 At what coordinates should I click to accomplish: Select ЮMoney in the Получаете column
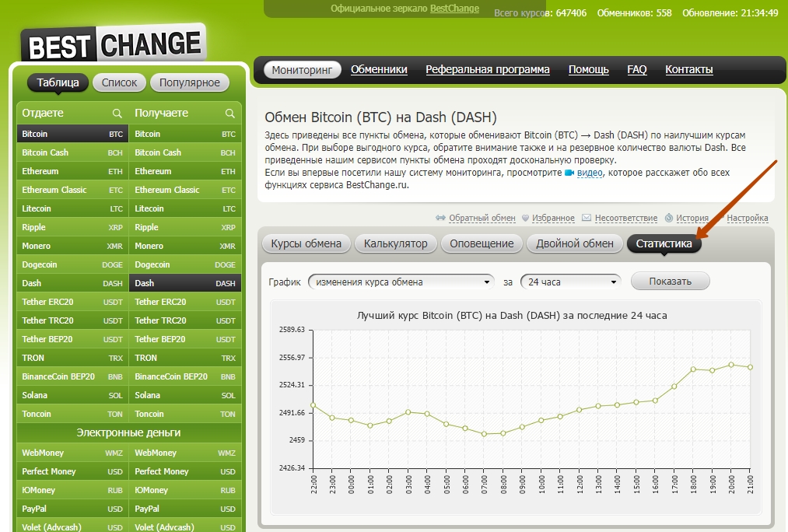(x=185, y=490)
